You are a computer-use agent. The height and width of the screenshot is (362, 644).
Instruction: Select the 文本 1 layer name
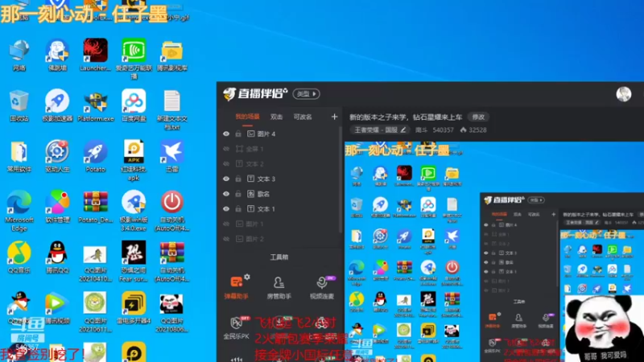[266, 209]
